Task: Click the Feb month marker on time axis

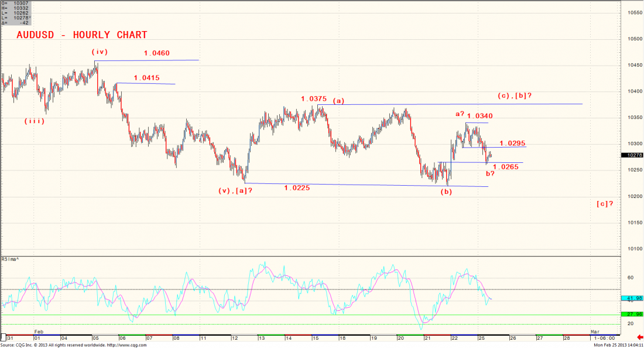Action: click(39, 332)
